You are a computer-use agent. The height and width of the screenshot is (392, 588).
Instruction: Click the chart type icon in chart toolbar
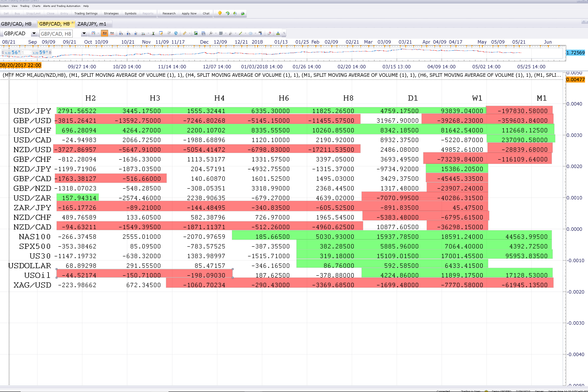pos(93,33)
